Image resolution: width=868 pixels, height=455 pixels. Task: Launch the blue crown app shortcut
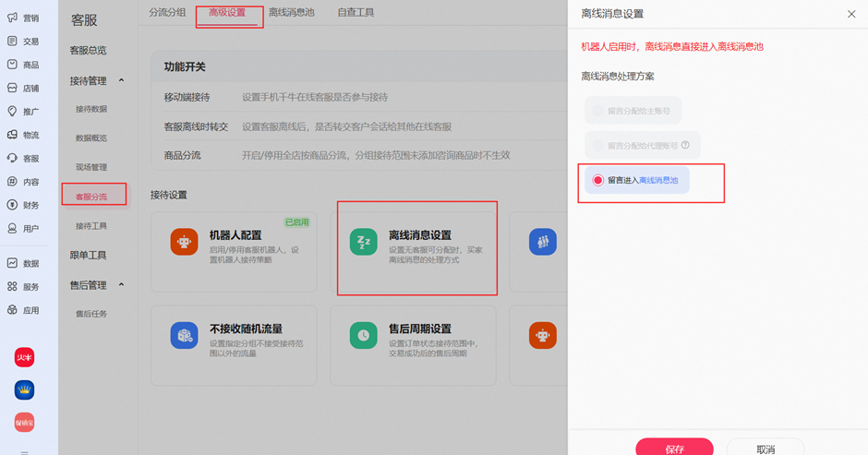point(24,389)
